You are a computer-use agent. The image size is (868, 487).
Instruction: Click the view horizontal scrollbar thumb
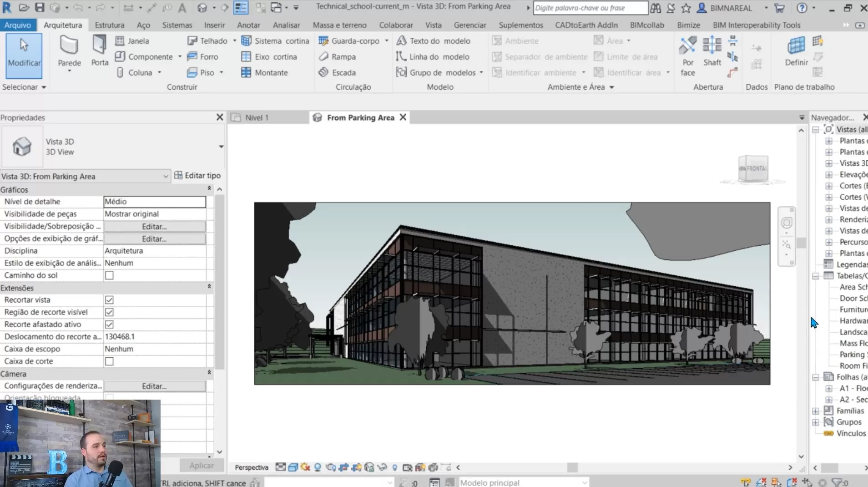coord(573,467)
